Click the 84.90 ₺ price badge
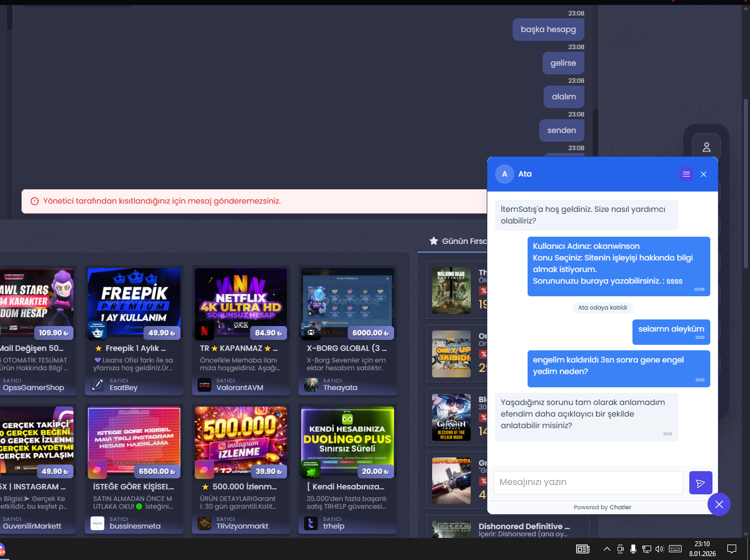 pos(268,333)
